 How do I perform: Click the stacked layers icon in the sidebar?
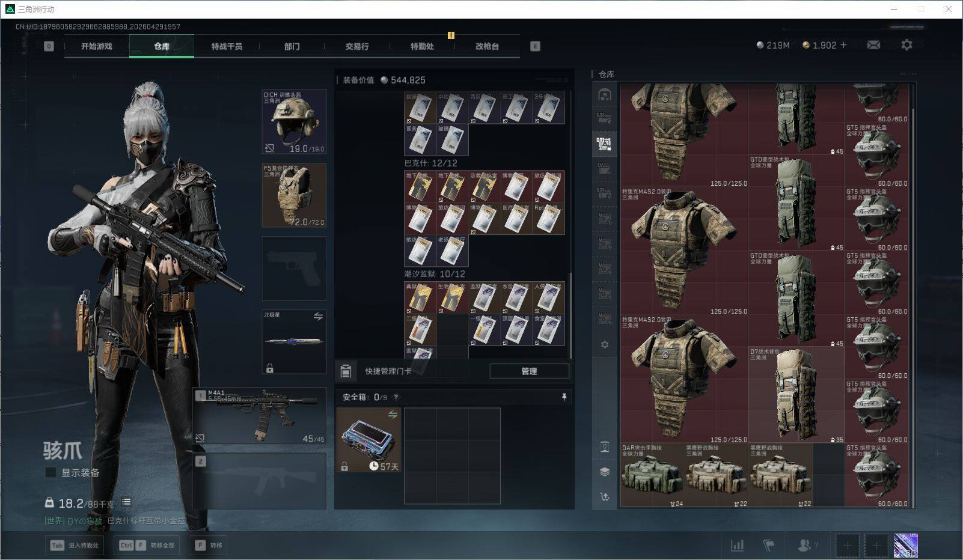[605, 472]
